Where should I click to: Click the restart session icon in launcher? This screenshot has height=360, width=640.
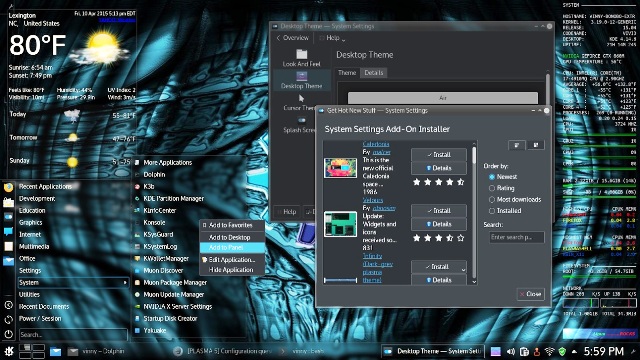[x=9, y=320]
